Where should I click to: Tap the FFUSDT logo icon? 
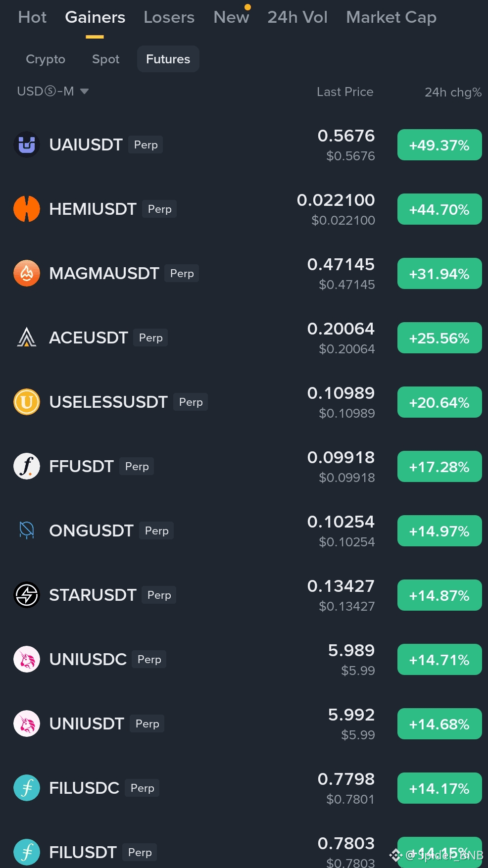(26, 466)
